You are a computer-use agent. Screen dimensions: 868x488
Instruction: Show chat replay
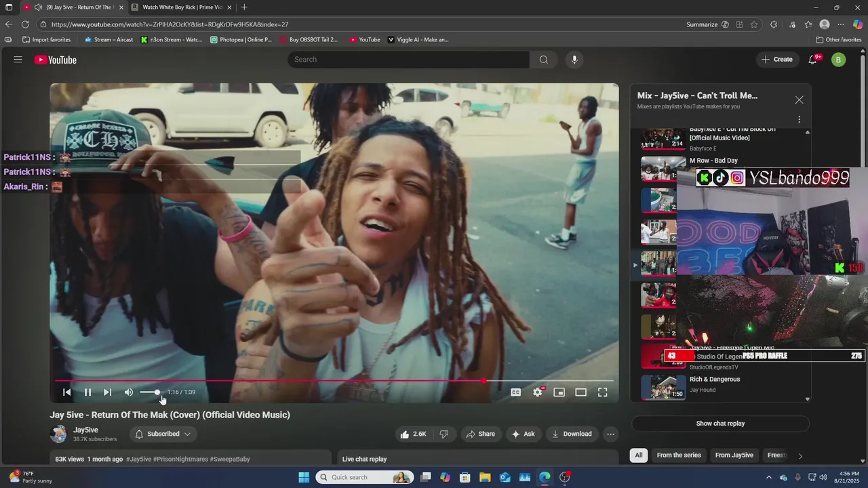point(720,424)
